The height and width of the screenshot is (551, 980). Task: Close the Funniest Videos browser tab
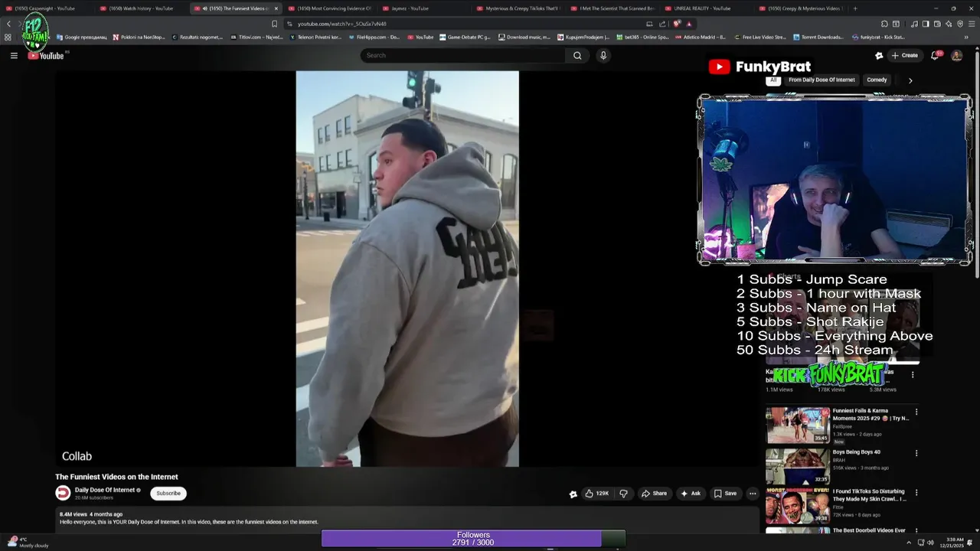[x=276, y=8]
